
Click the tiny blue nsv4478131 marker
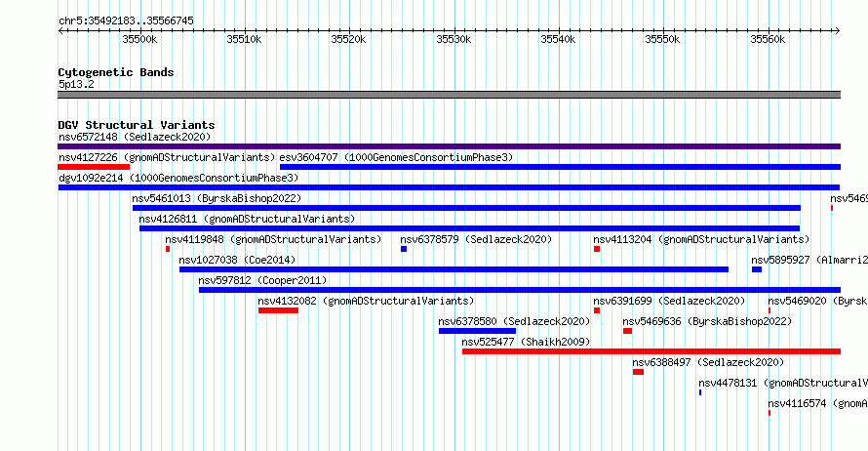pos(700,392)
